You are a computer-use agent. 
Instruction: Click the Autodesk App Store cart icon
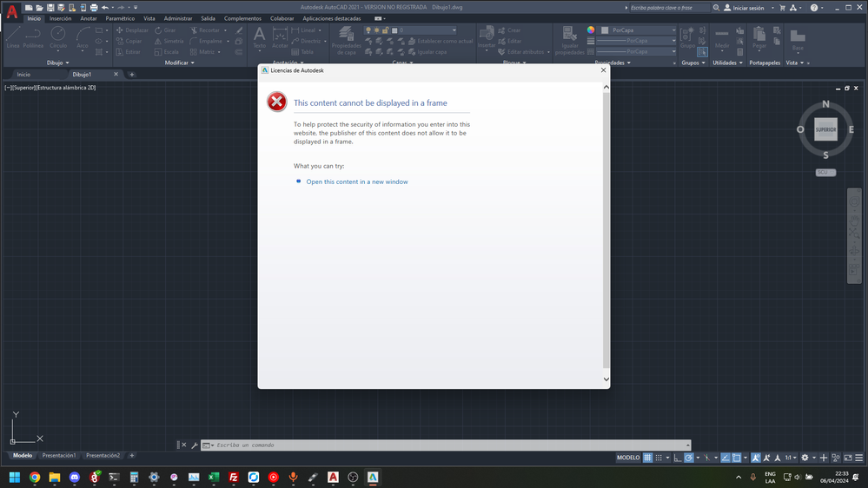point(782,8)
